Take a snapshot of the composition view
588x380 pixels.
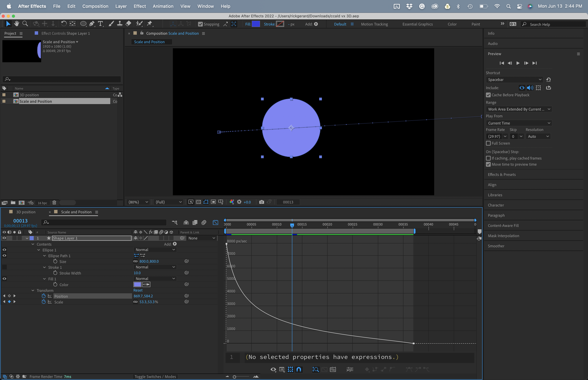262,202
